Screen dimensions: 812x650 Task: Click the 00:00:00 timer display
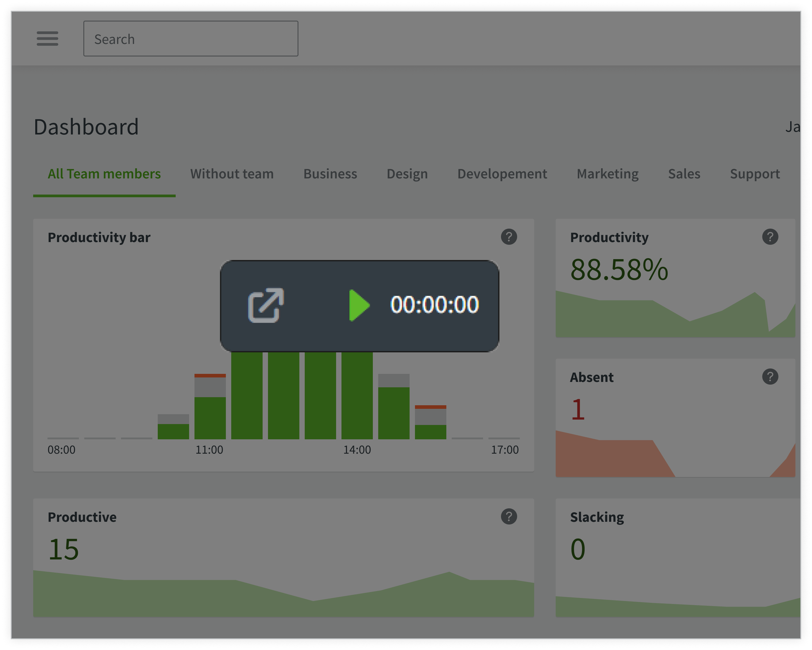point(434,305)
